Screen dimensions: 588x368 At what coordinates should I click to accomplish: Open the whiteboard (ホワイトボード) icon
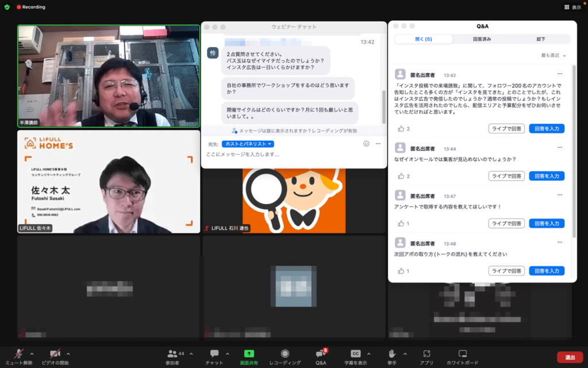(x=462, y=353)
